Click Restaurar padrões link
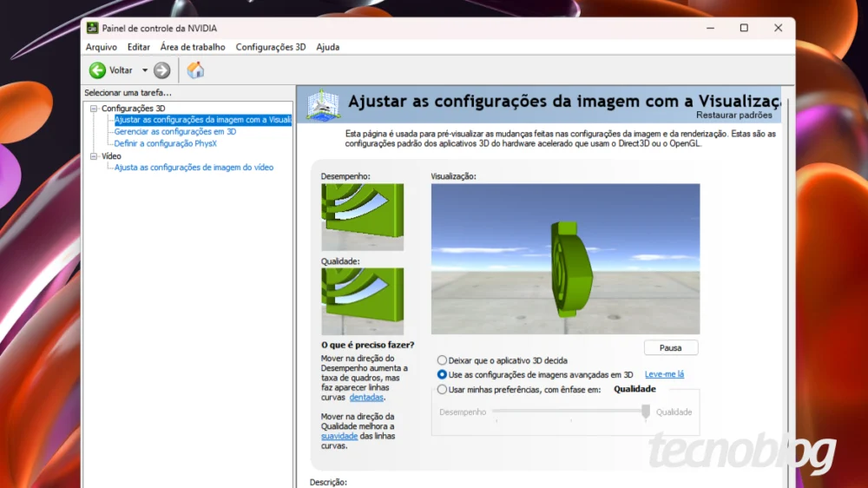 pyautogui.click(x=734, y=115)
